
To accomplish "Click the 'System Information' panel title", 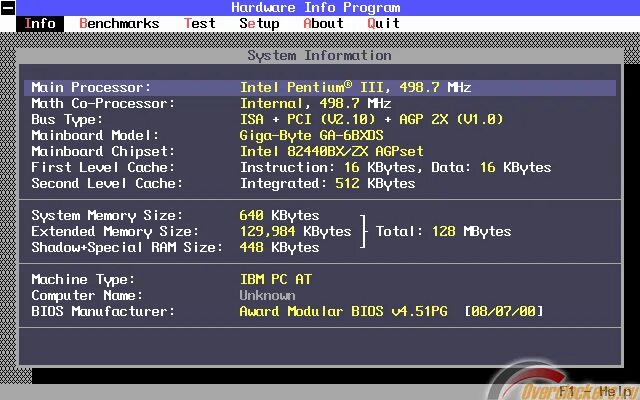I will click(x=319, y=56).
